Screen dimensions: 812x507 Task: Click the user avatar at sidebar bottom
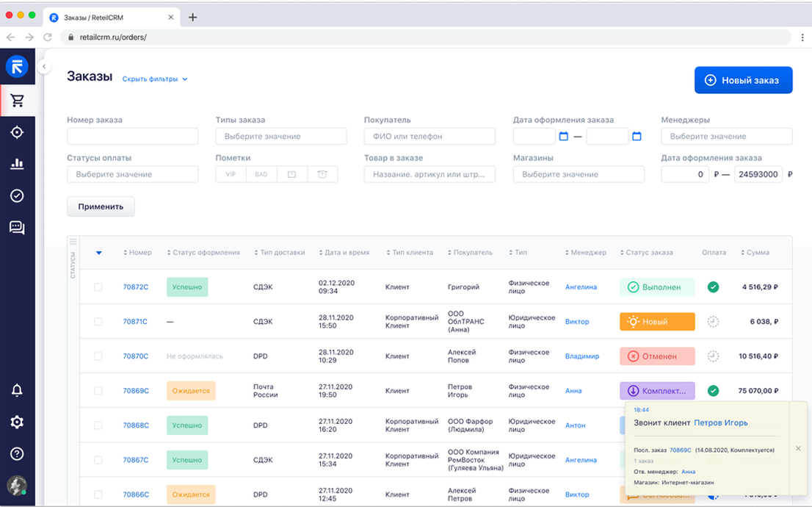17,486
